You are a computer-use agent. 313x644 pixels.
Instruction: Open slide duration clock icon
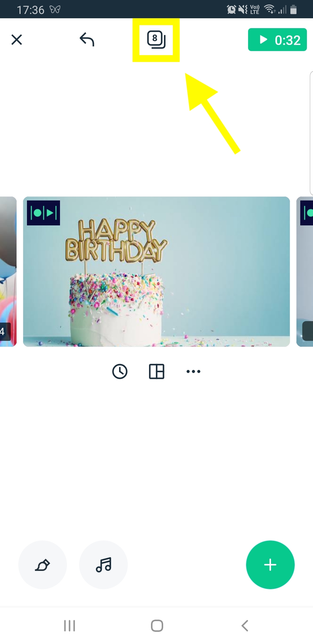[x=120, y=371]
